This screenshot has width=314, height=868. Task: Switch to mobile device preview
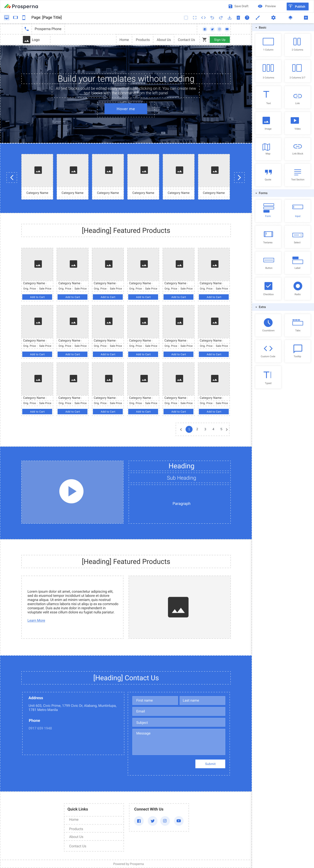pyautogui.click(x=24, y=17)
